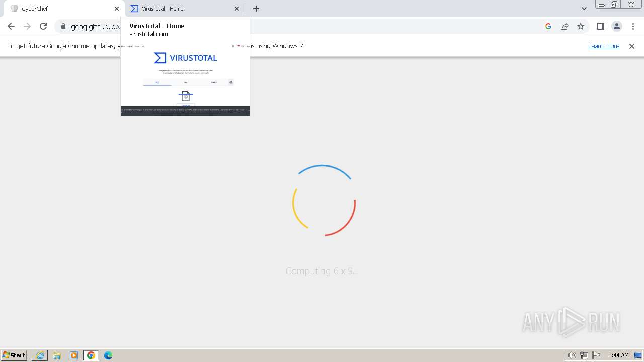
Task: Dismiss the Chrome update notification bar
Action: [632, 46]
